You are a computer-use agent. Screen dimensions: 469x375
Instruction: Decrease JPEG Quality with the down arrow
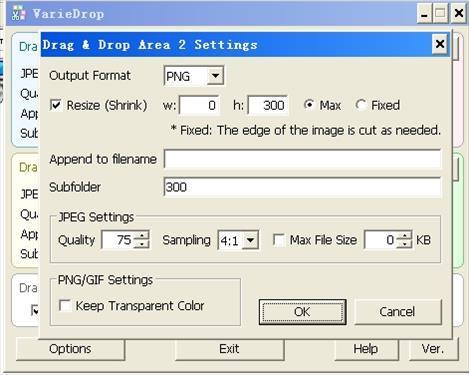141,244
